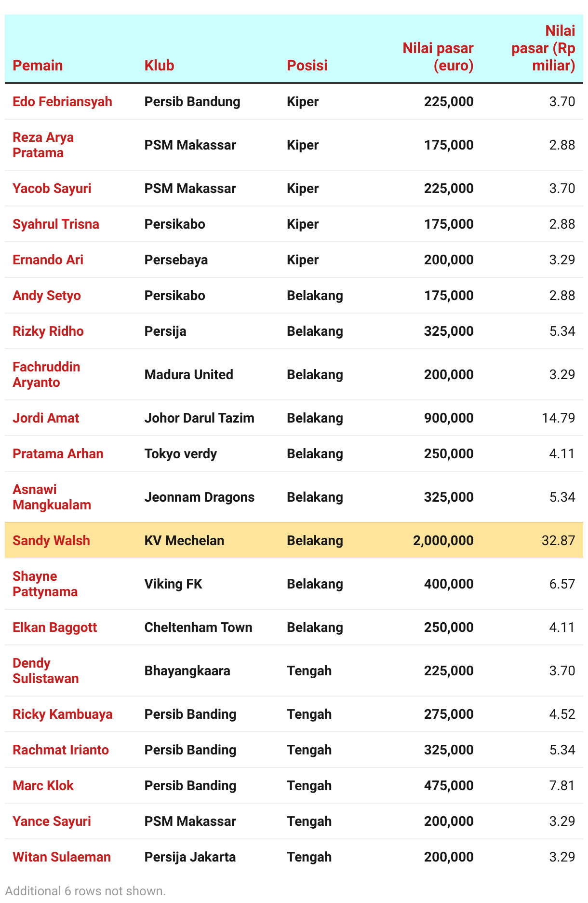Click the Johor Darul Tazim club cell
The height and width of the screenshot is (903, 588).
199,418
